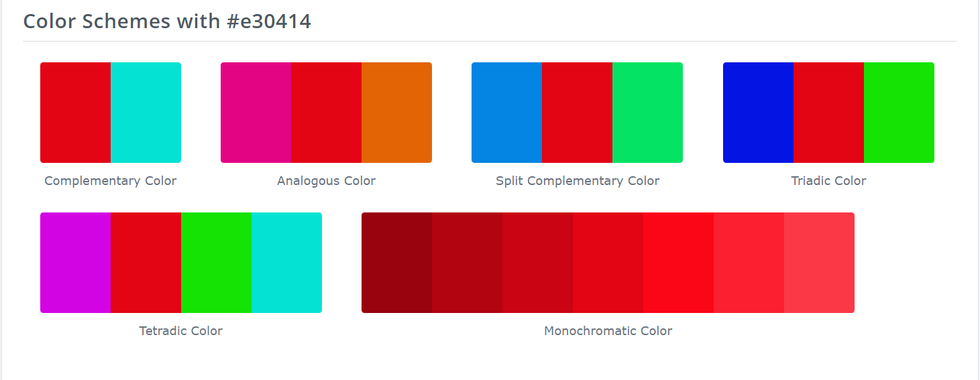Select the magenta swatch in Tetradic Color
The width and height of the screenshot is (980, 380).
[x=75, y=263]
